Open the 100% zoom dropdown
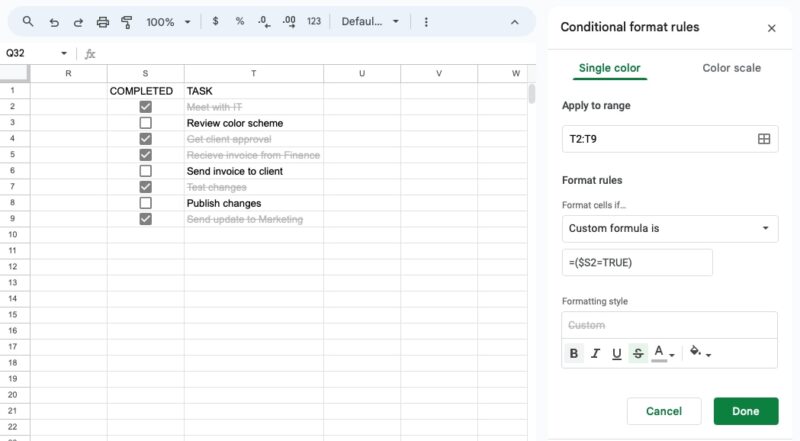The height and width of the screenshot is (441, 800). [x=168, y=22]
